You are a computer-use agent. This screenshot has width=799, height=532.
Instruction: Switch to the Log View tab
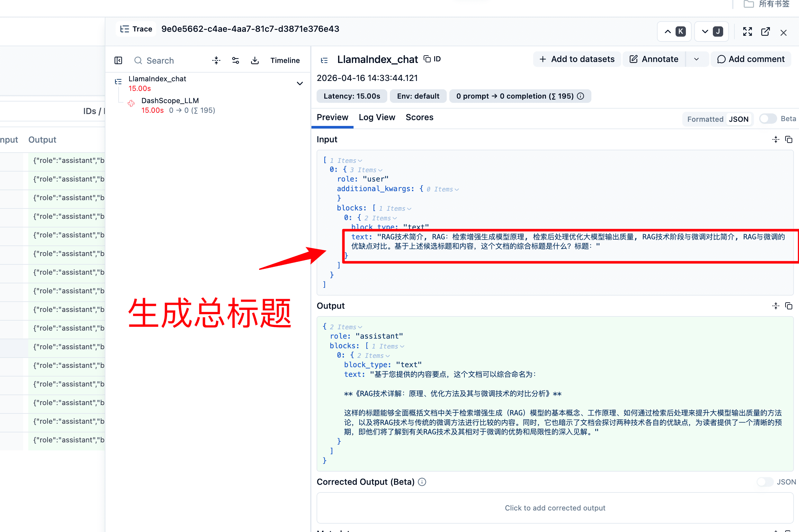coord(377,117)
